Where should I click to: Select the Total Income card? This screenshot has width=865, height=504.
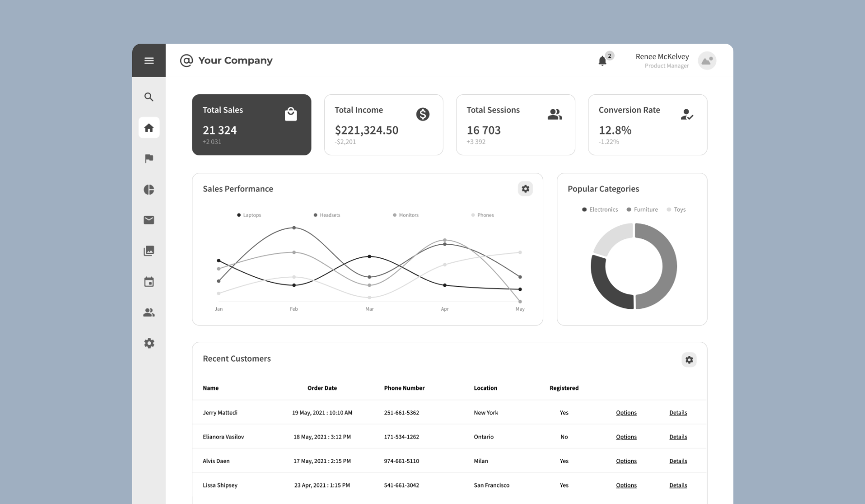[383, 125]
